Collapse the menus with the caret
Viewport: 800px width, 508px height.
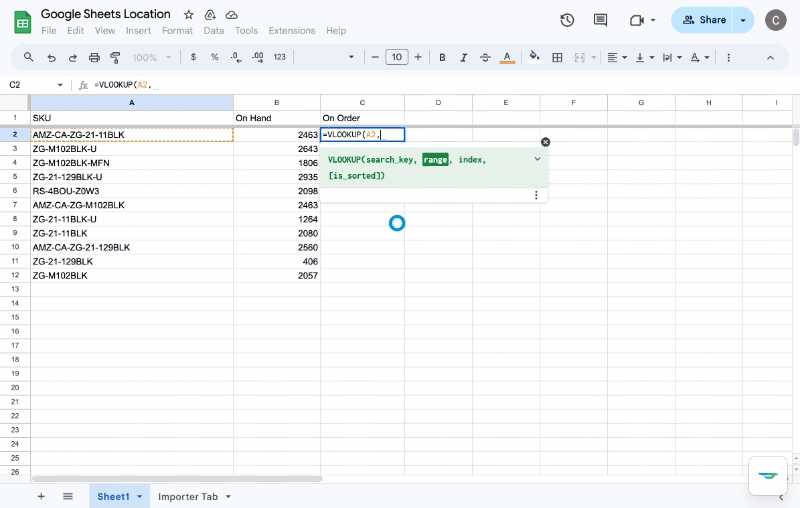tap(770, 58)
